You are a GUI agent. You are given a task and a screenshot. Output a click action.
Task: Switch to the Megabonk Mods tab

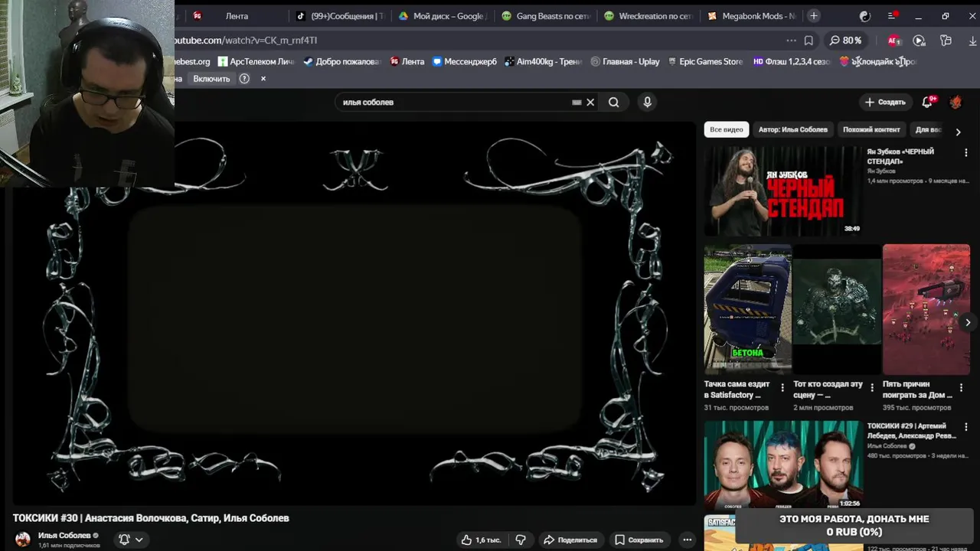(x=751, y=16)
